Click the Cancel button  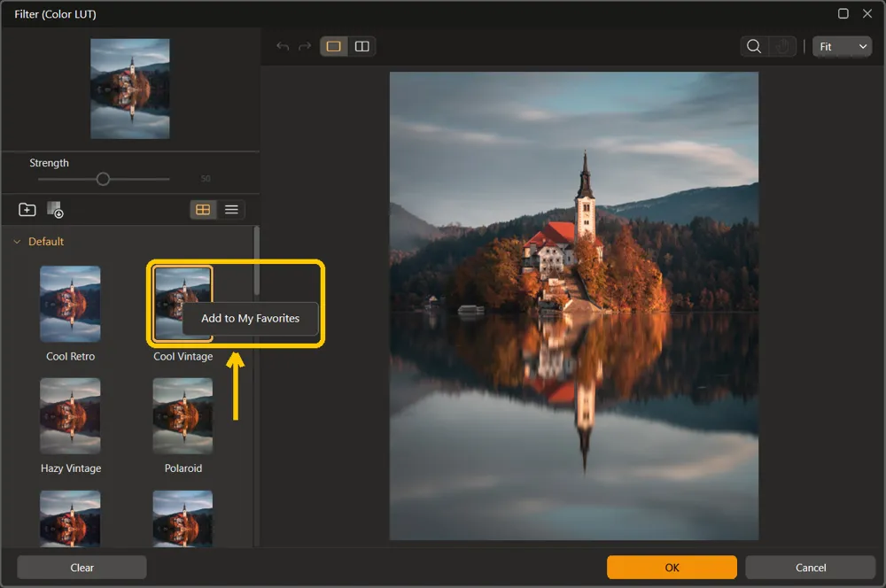click(811, 568)
